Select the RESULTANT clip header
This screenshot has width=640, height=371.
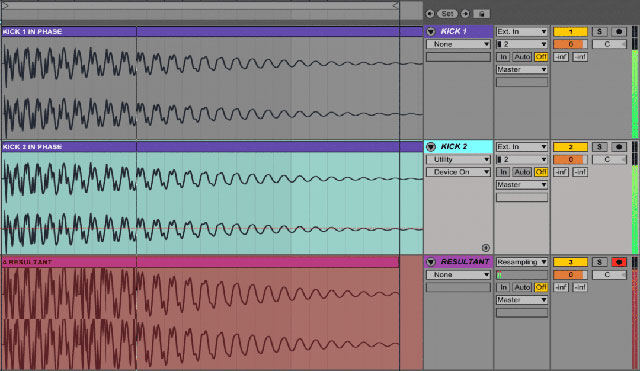click(x=200, y=262)
